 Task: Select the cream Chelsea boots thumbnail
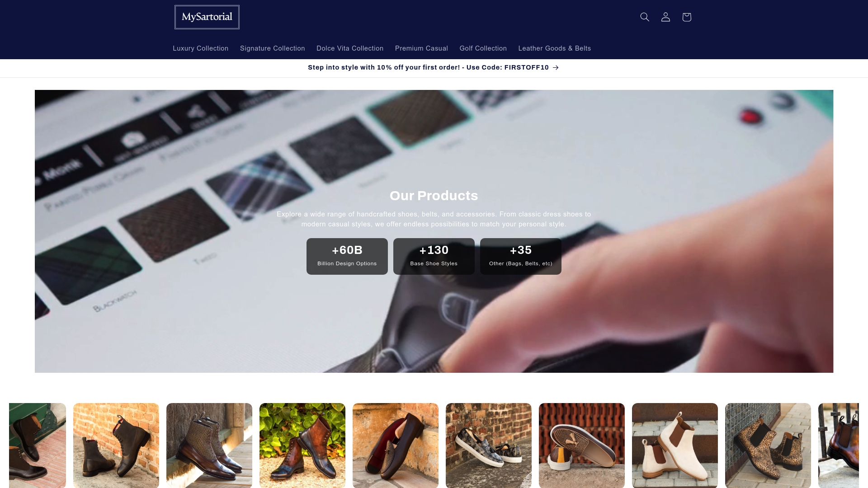(675, 445)
